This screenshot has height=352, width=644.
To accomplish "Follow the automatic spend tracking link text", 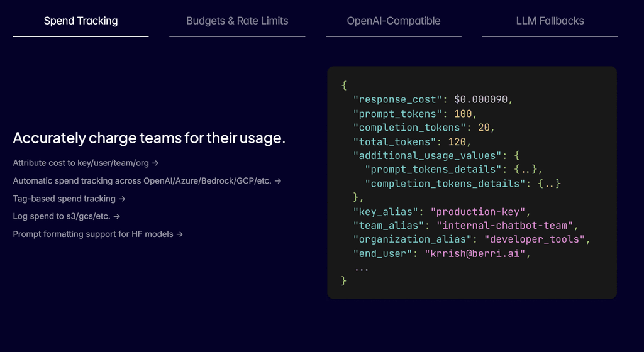I will click(x=142, y=181).
